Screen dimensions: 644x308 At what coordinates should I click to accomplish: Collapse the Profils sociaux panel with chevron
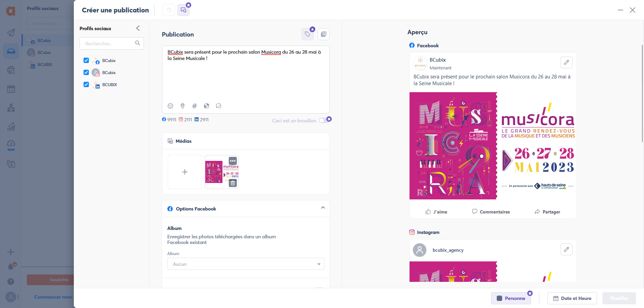138,28
